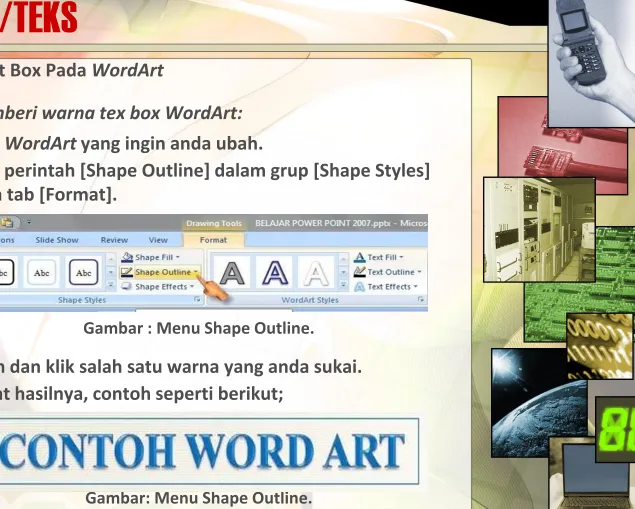Choose the dark-border Abc shape style

point(83,272)
